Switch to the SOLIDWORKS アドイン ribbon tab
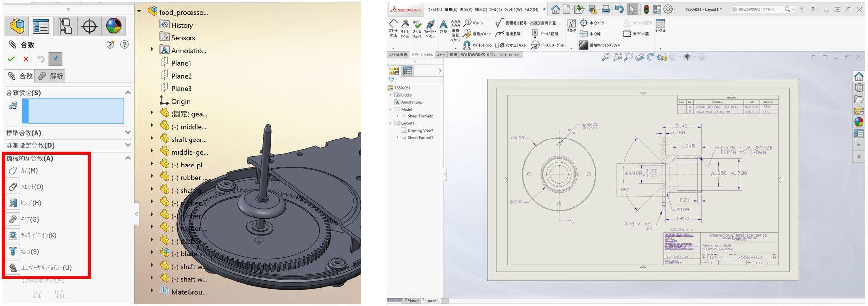The height and width of the screenshot is (306, 868). point(478,55)
